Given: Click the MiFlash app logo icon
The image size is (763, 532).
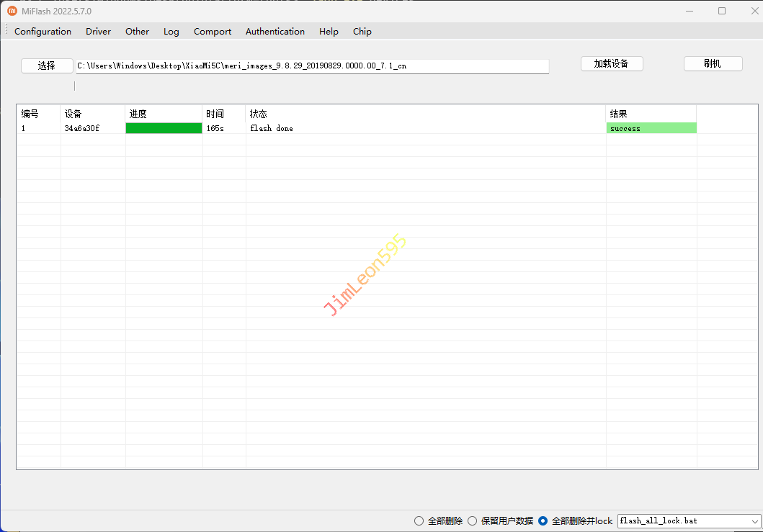Looking at the screenshot, I should [x=12, y=11].
